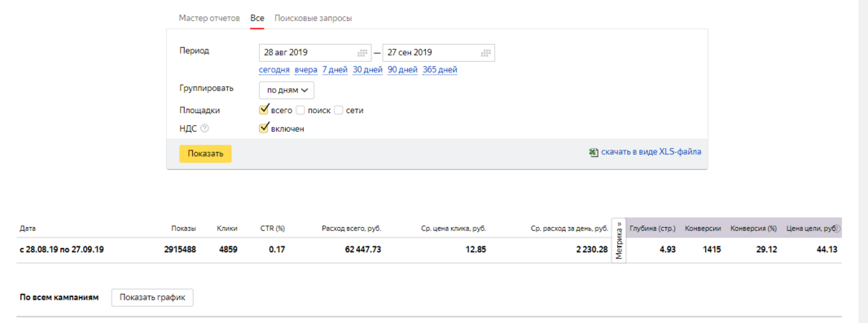
Task: Enable the 'сети' checkbox
Action: pyautogui.click(x=339, y=110)
